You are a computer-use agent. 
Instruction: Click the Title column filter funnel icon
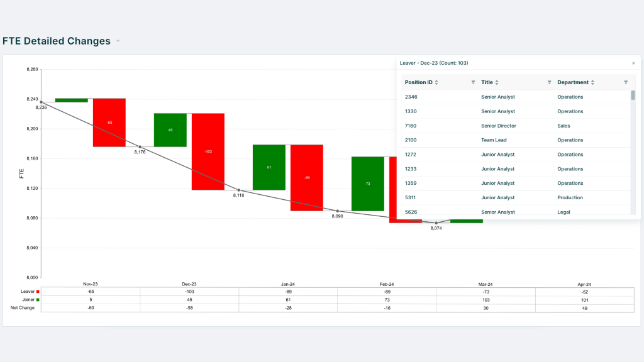tap(548, 82)
